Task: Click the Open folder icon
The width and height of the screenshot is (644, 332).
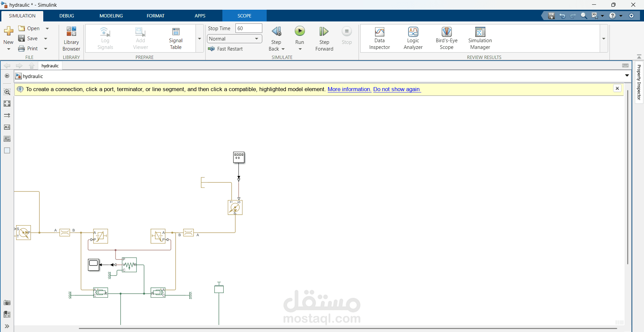Action: click(21, 28)
